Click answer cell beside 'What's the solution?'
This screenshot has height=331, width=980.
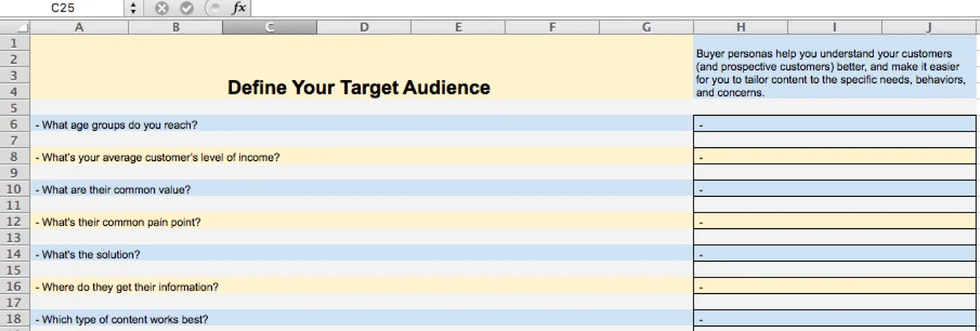[x=835, y=254]
